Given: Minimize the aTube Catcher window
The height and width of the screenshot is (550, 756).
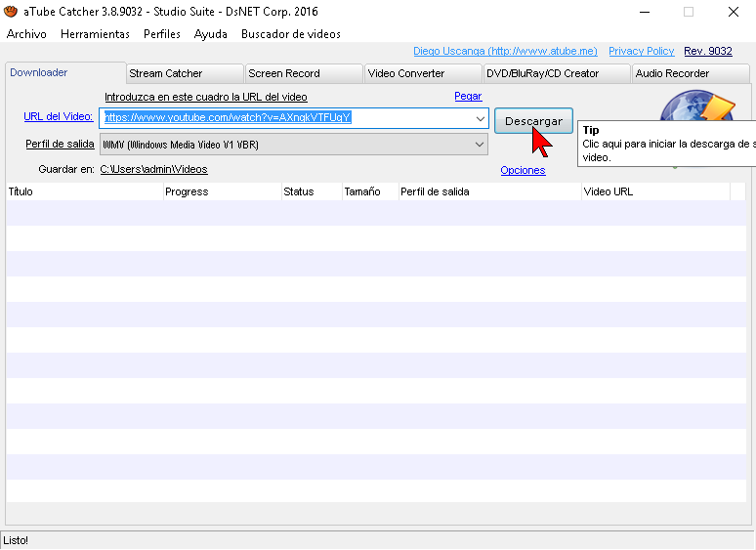Looking at the screenshot, I should click(645, 12).
